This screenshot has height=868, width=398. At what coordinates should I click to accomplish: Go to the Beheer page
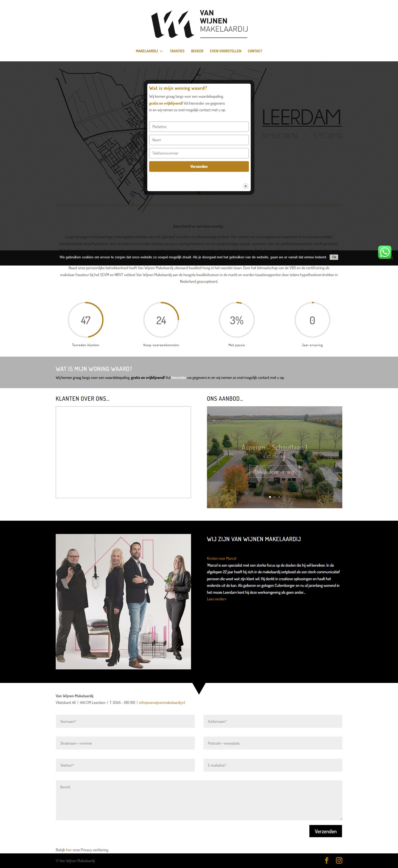pos(197,51)
